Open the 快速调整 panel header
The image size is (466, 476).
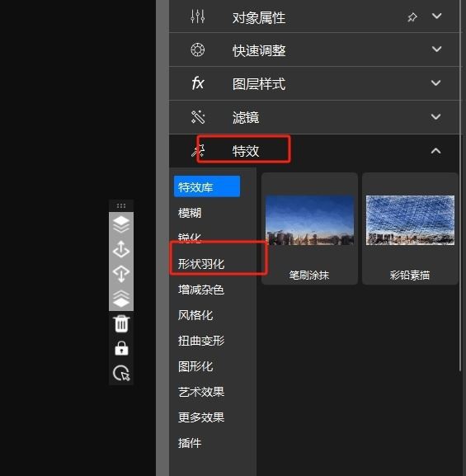click(315, 49)
